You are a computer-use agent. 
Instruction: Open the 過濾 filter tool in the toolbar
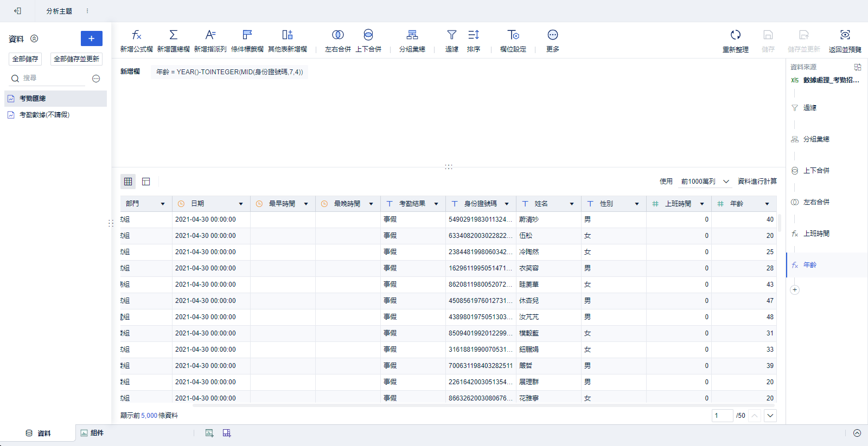point(451,35)
